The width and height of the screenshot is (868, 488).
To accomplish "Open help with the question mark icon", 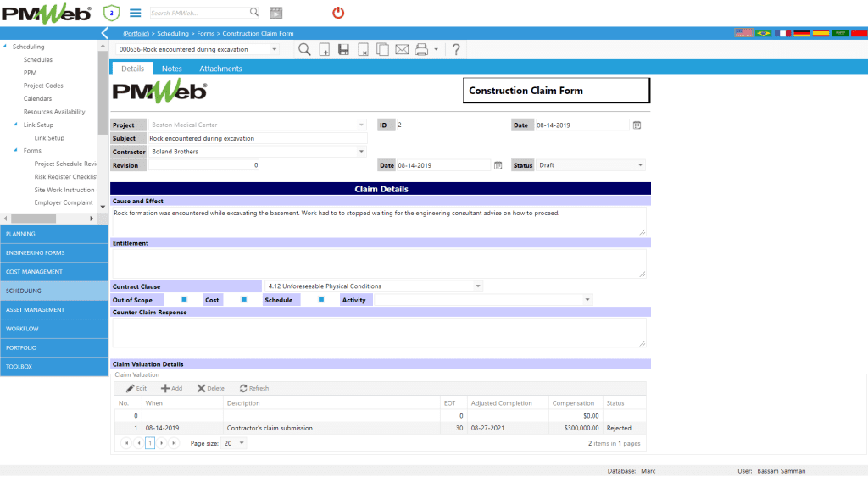I will (x=456, y=49).
